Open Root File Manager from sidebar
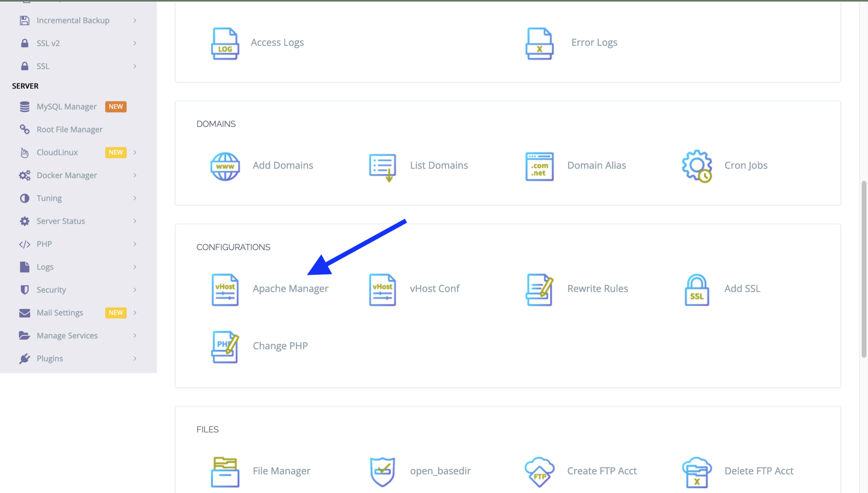The image size is (868, 493). tap(69, 129)
